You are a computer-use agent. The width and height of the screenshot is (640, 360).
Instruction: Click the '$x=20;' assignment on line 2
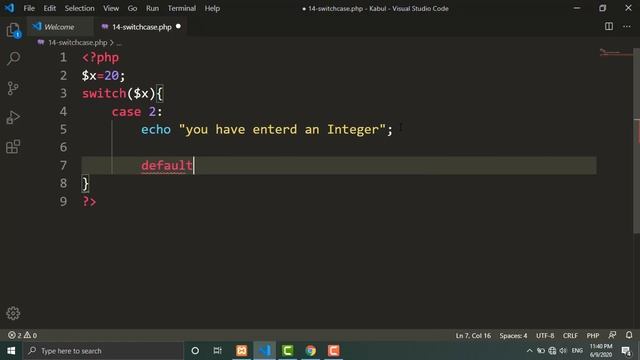pyautogui.click(x=104, y=76)
